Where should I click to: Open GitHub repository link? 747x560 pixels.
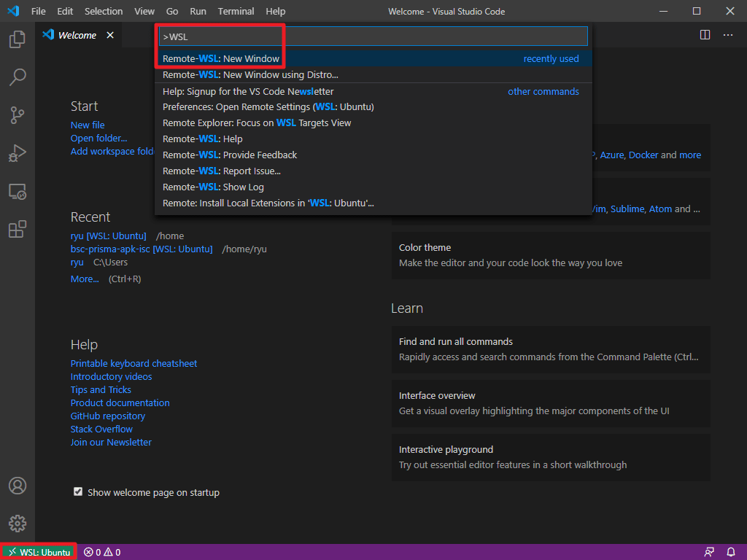(108, 416)
